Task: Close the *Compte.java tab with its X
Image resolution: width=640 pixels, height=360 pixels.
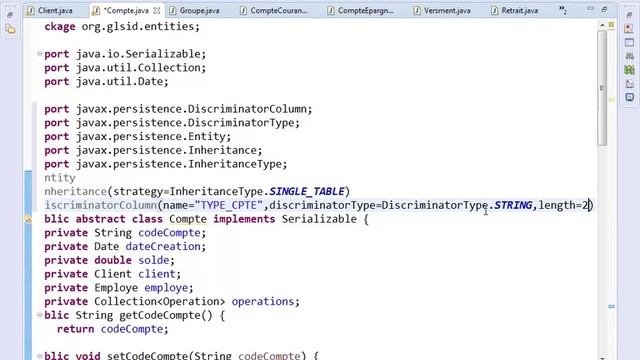Action: (157, 11)
